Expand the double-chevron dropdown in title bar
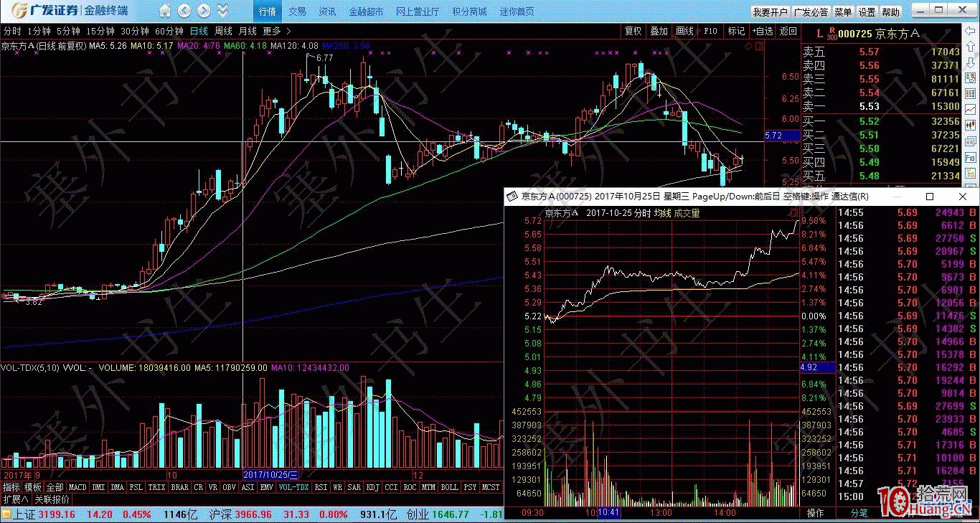Viewport: 980px width, 523px height. point(222,11)
